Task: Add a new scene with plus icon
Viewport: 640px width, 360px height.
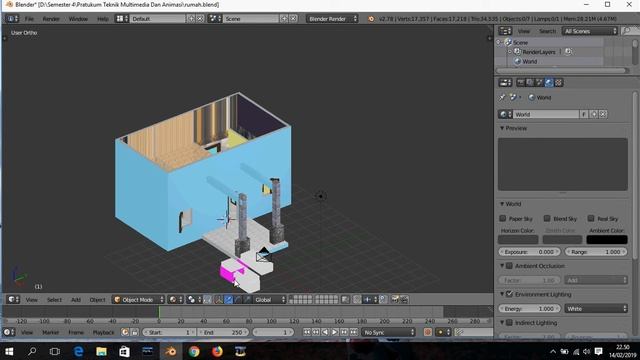Action: pos(284,19)
